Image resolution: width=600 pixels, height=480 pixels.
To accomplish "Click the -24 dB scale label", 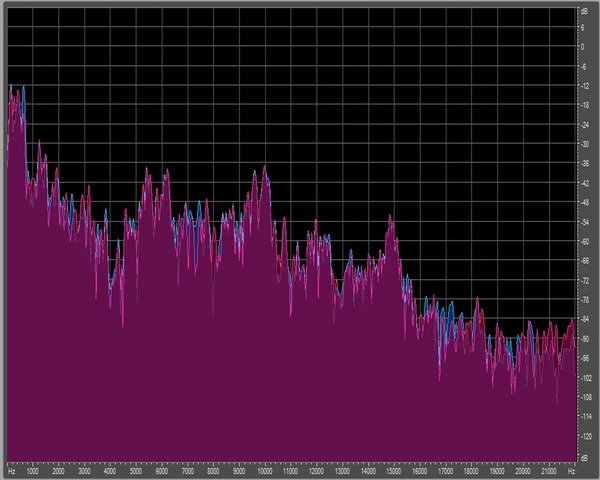I will (584, 125).
